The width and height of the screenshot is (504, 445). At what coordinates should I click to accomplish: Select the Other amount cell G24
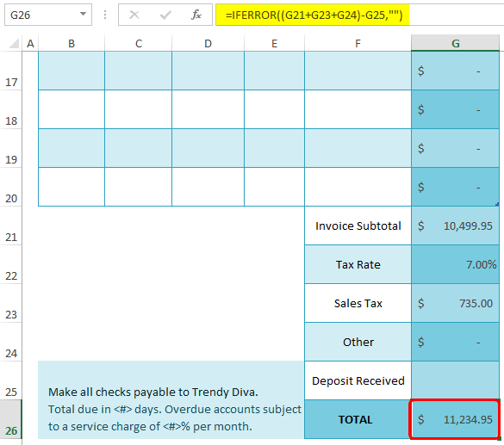(455, 342)
